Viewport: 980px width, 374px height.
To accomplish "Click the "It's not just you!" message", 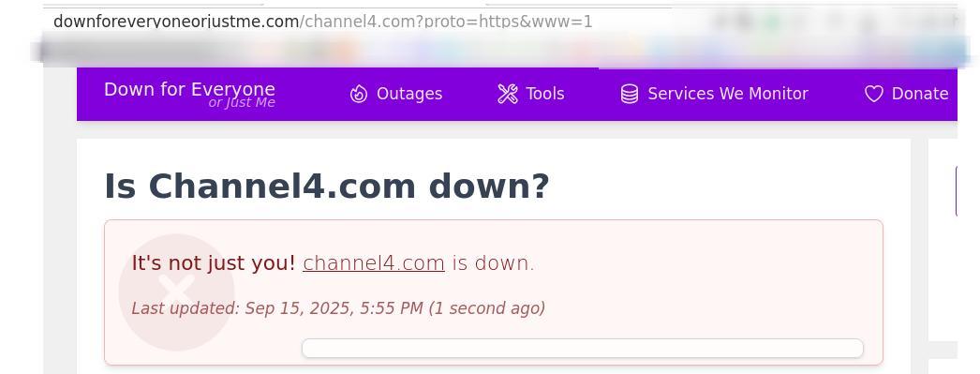I will 213,263.
